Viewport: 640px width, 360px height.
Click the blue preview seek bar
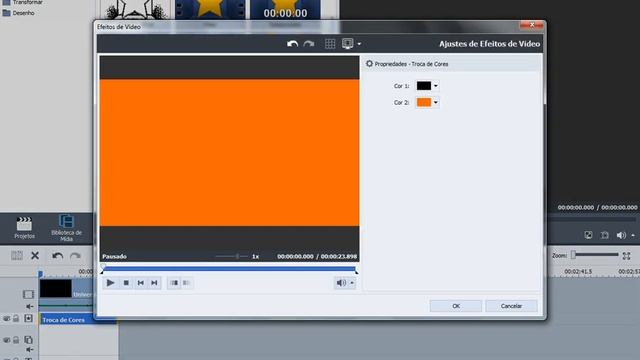[229, 269]
